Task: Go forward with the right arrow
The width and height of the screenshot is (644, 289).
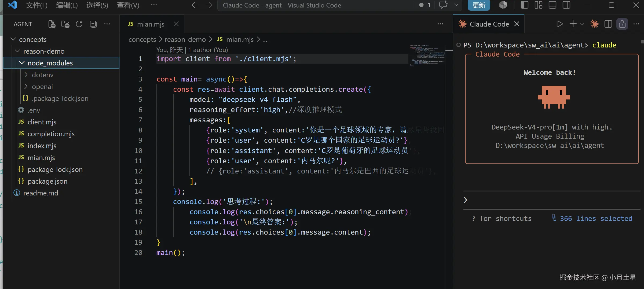Action: tap(209, 5)
